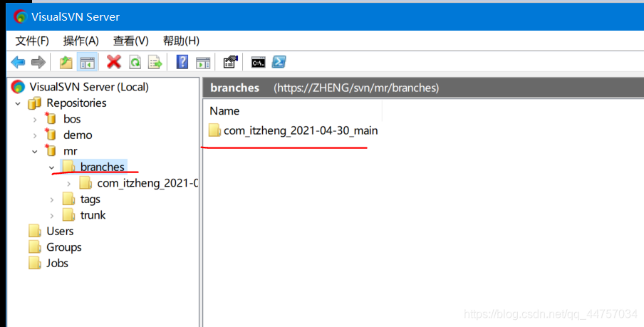Click the blue Back arrow toolbar icon
Image resolution: width=644 pixels, height=327 pixels.
click(x=18, y=63)
